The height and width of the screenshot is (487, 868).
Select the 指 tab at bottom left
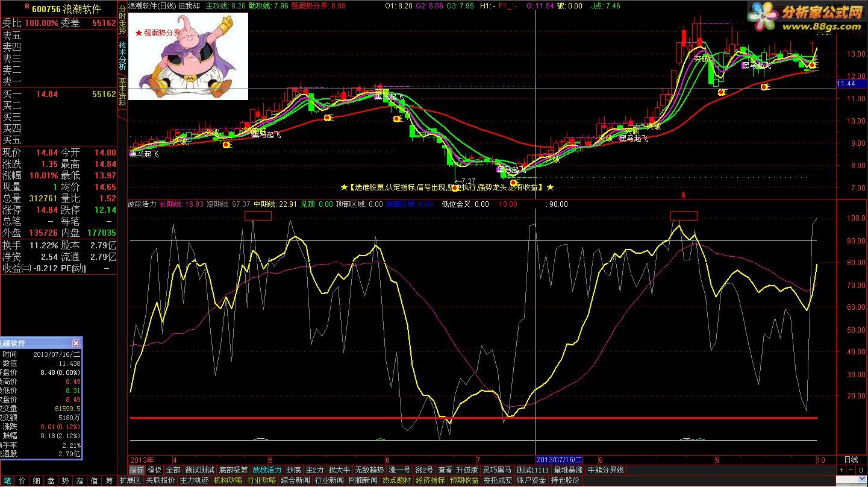pyautogui.click(x=80, y=480)
